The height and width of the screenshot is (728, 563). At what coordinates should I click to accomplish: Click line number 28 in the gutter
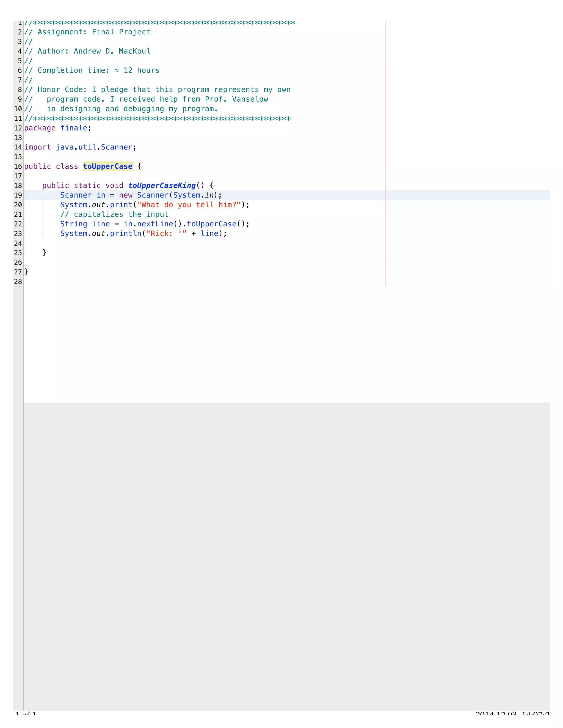(x=18, y=282)
